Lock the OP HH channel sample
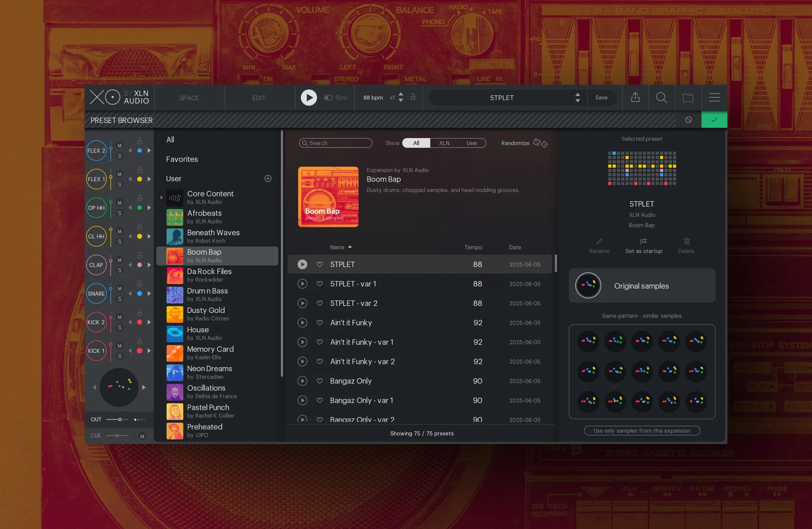Screen dimensions: 812x529 coord(140,198)
